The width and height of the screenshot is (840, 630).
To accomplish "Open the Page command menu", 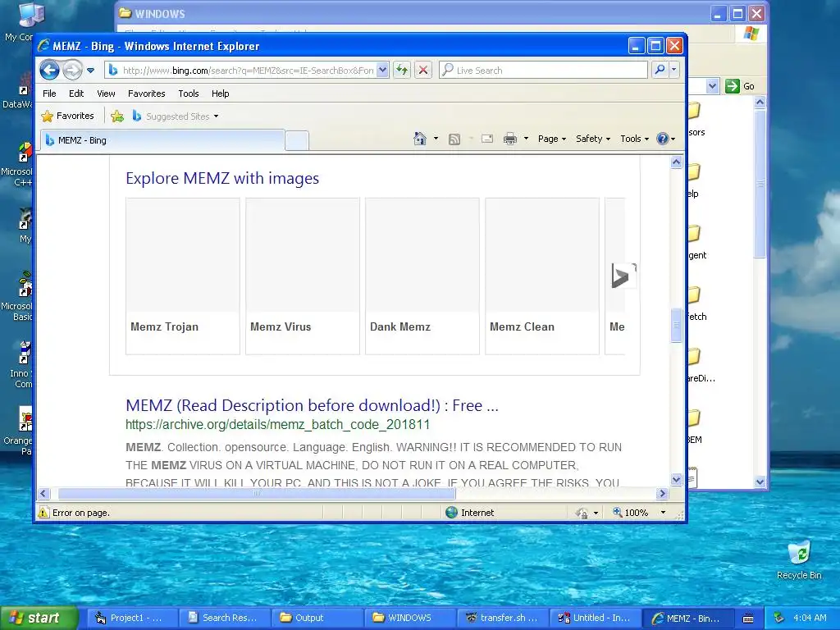I will click(552, 139).
